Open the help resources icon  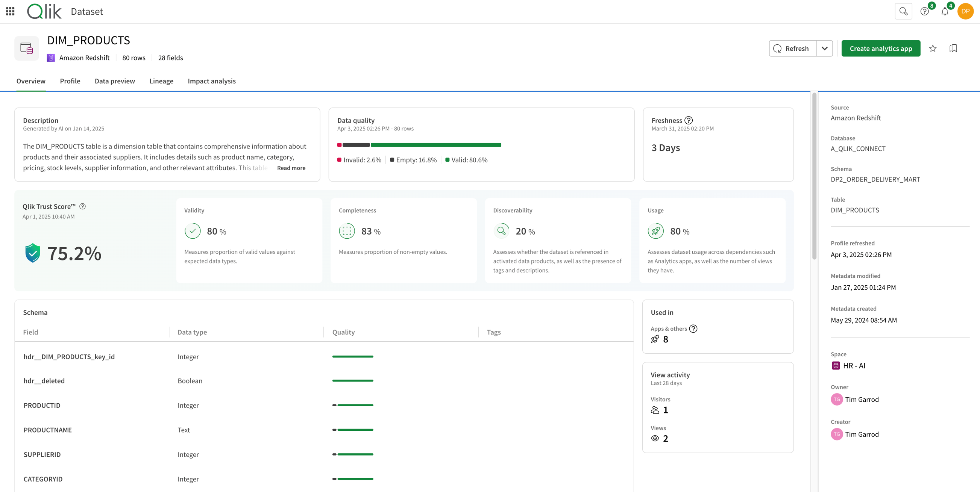[924, 11]
